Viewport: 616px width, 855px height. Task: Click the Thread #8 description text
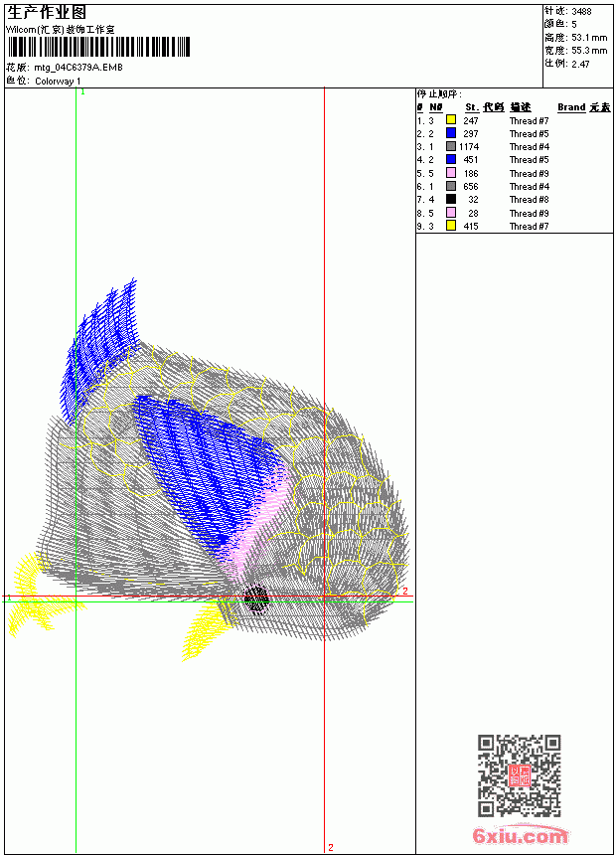tap(529, 200)
